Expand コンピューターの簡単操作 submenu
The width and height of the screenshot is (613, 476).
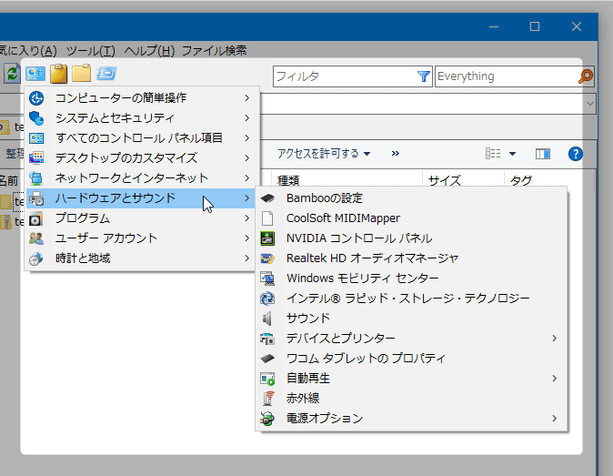point(140,98)
